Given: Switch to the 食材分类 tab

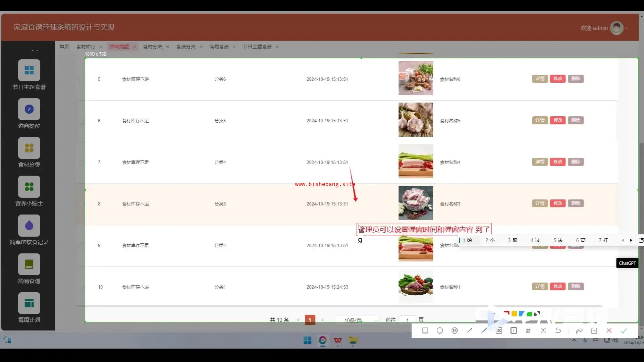Looking at the screenshot, I should [153, 47].
